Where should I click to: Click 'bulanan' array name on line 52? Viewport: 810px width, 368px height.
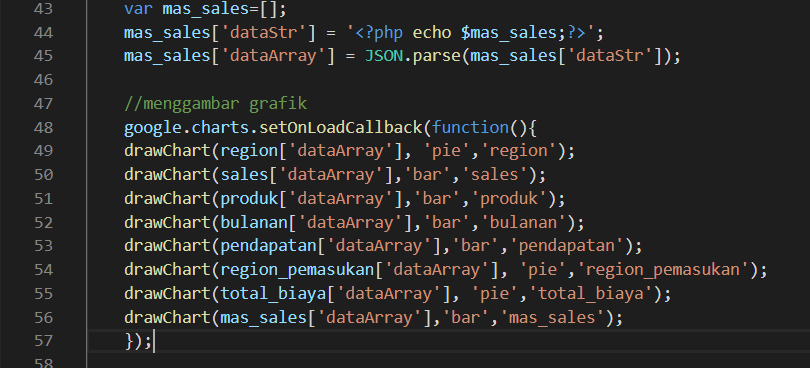point(254,222)
